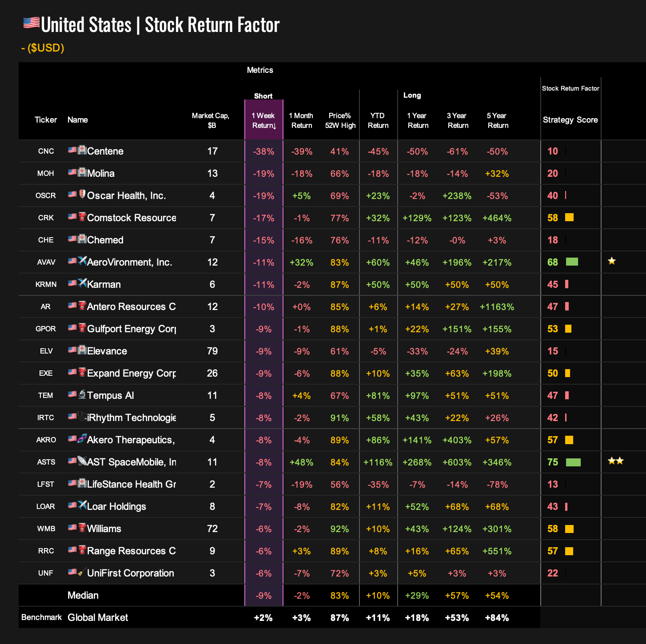Click the Median +29% 1 Year Return value
The width and height of the screenshot is (646, 644).
(x=417, y=596)
